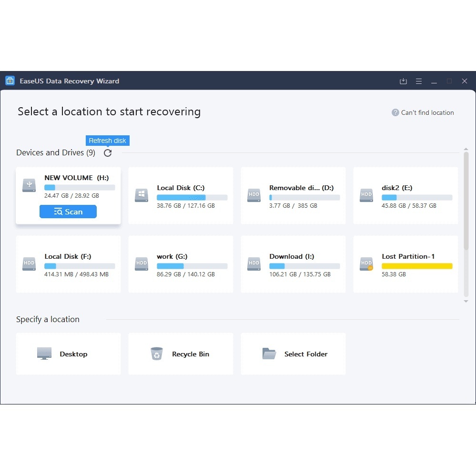This screenshot has width=476, height=476.
Task: Open the hamburger menu in title bar
Action: tap(419, 81)
